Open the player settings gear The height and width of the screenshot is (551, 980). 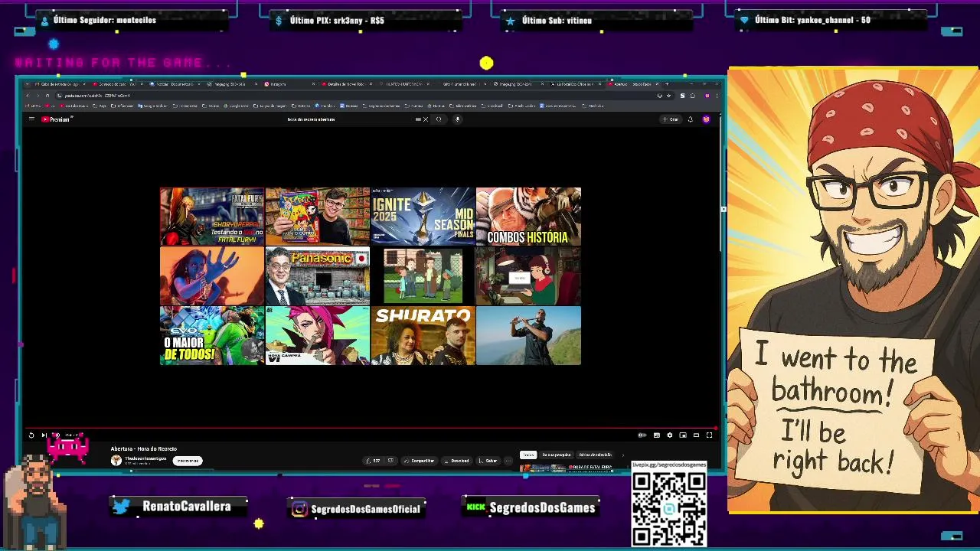[x=670, y=435]
